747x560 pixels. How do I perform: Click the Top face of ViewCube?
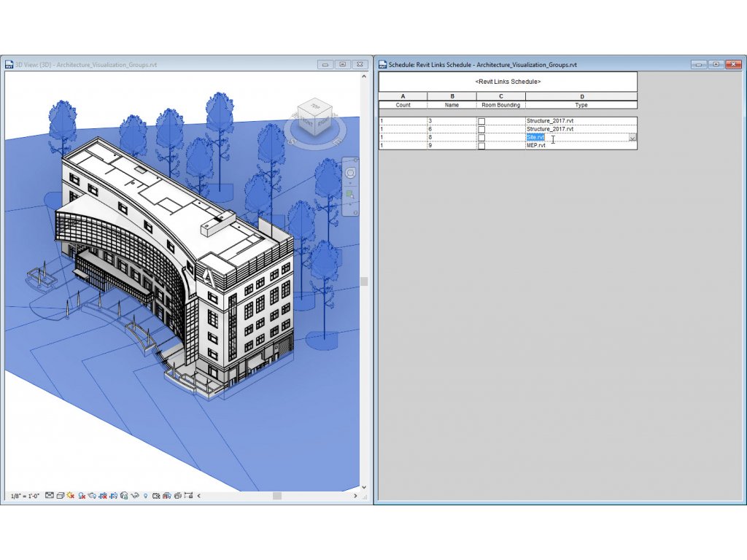point(315,108)
